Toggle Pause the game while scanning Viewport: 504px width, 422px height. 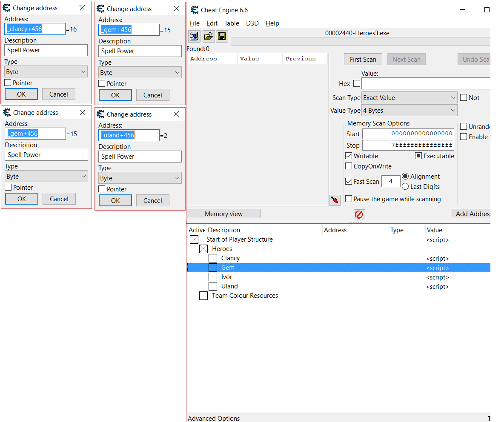point(349,199)
